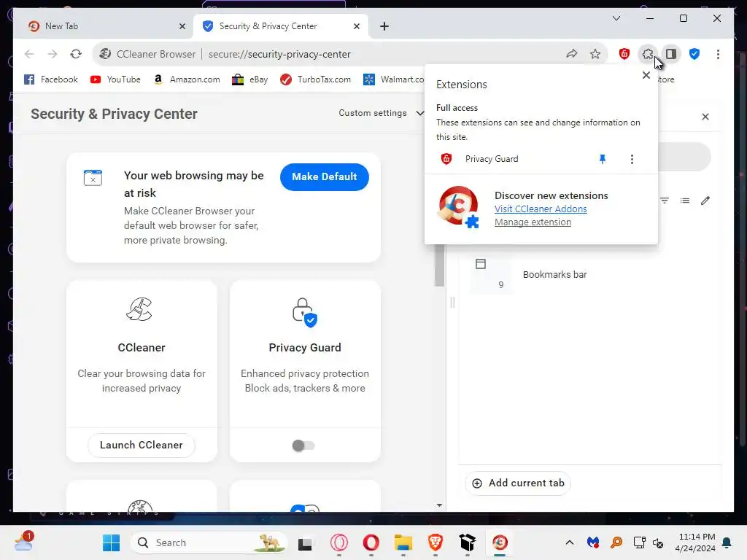The height and width of the screenshot is (560, 747).
Task: Go back to previous page
Action: tap(29, 54)
